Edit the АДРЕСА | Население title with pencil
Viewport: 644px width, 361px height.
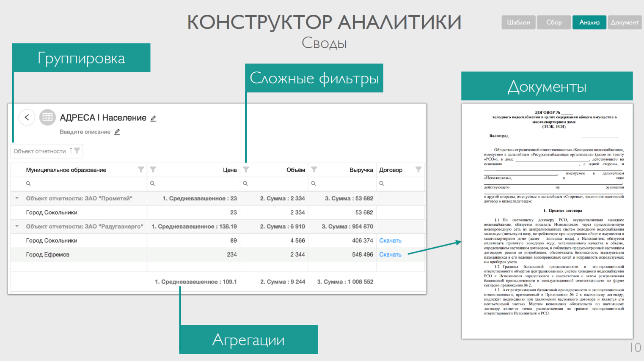point(154,118)
